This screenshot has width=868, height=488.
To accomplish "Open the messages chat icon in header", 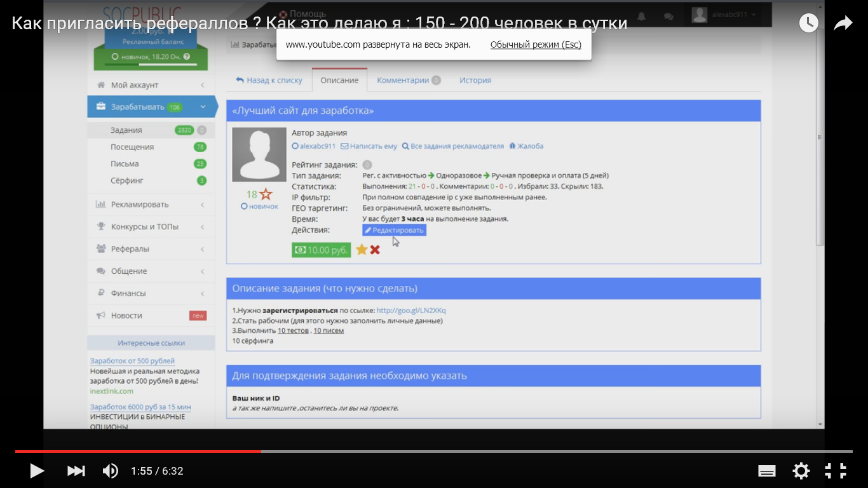I will tap(668, 16).
